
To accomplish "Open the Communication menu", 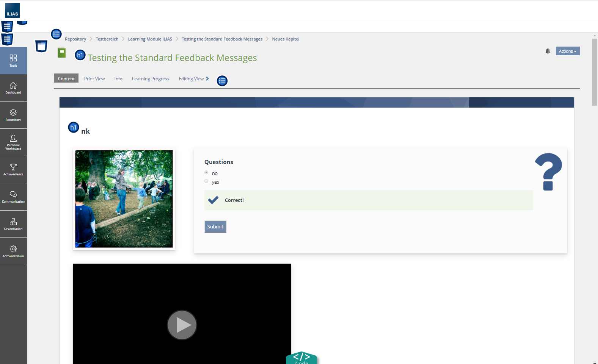I will 13,197.
